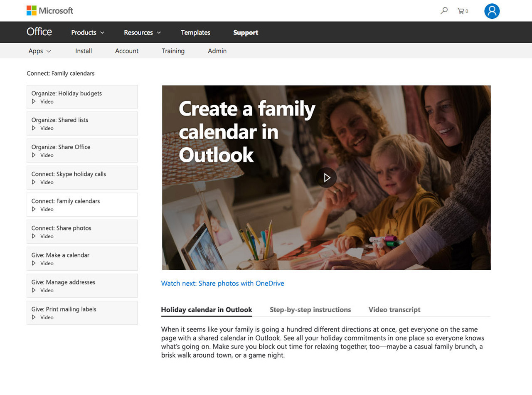Click play icon under Make a calendar
Viewport: 532px width, 395px height.
[x=34, y=263]
